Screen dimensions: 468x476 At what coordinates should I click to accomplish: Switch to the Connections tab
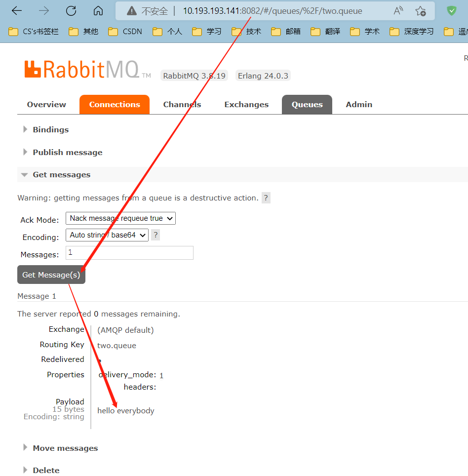[x=115, y=104]
